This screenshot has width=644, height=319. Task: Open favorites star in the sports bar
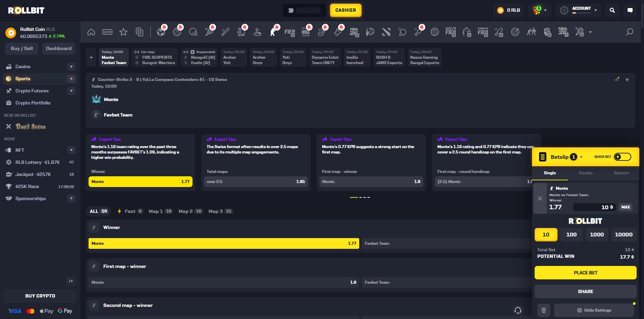[x=123, y=32]
